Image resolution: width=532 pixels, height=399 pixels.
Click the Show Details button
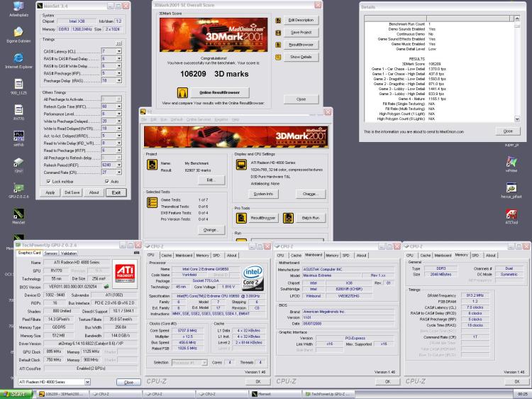301,56
